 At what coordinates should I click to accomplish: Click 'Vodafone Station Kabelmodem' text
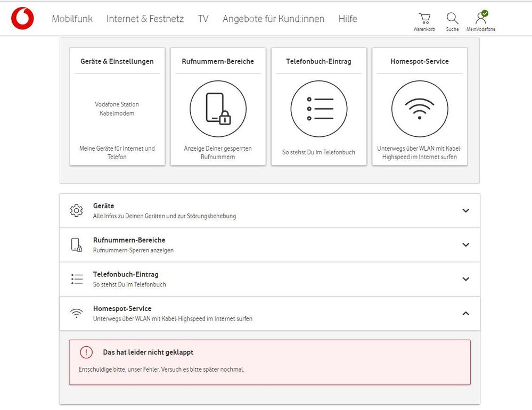click(117, 109)
